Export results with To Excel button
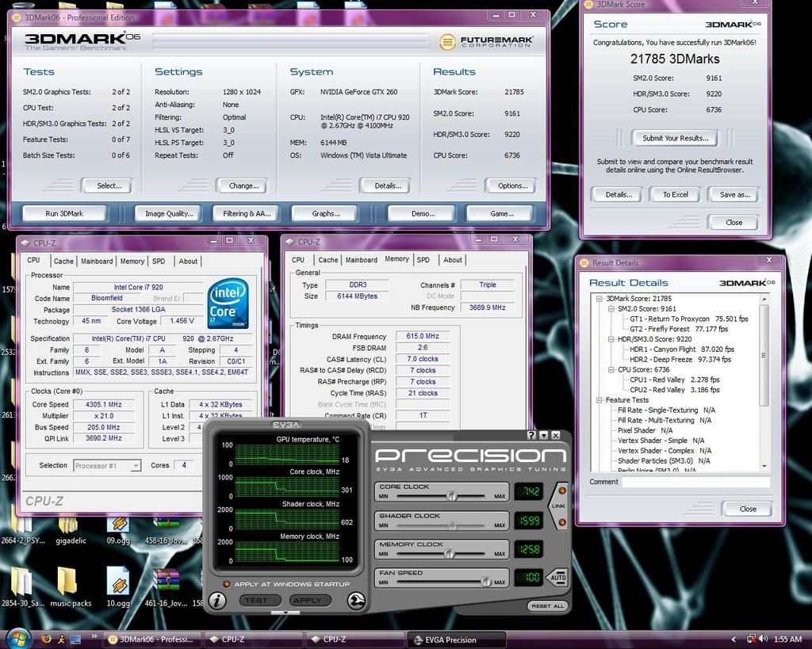The height and width of the screenshot is (649, 812). coord(676,195)
